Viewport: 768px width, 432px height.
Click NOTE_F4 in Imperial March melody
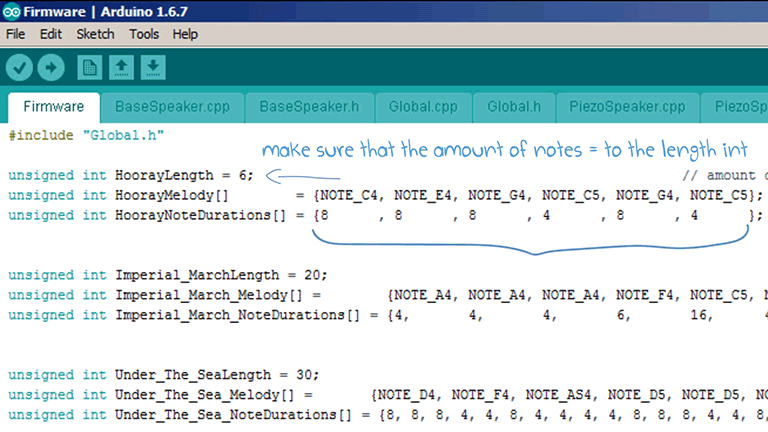pyautogui.click(x=645, y=295)
